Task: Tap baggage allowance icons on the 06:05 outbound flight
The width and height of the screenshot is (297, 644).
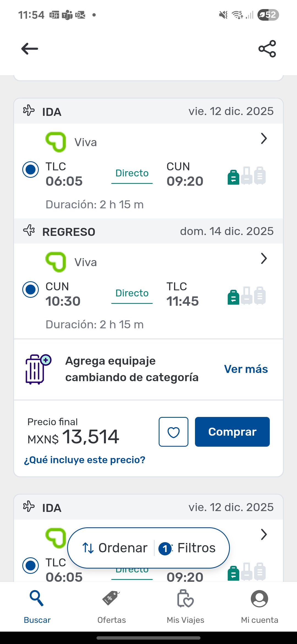Action: coord(246,176)
